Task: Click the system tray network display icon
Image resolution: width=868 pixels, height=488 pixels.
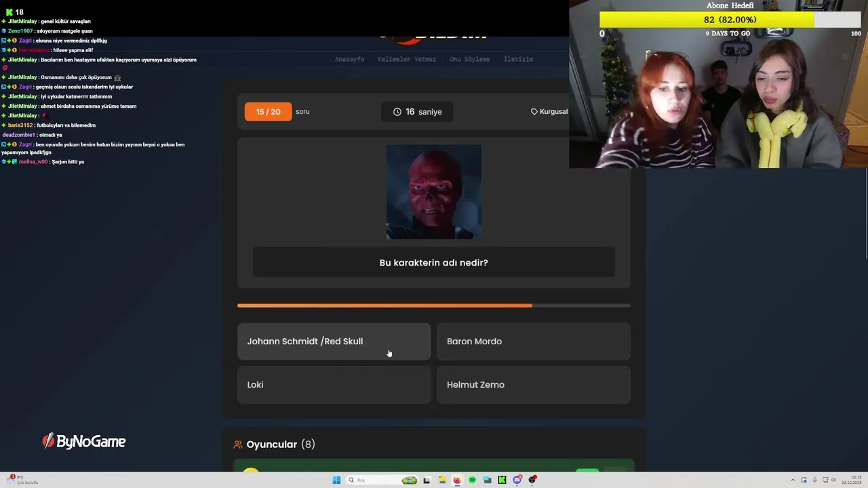Action: (x=825, y=480)
